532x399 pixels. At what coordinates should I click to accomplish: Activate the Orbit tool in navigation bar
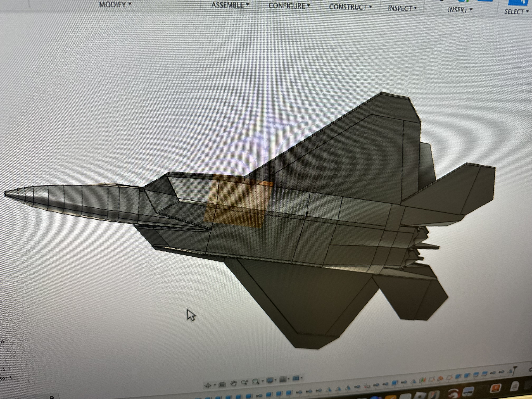click(208, 386)
